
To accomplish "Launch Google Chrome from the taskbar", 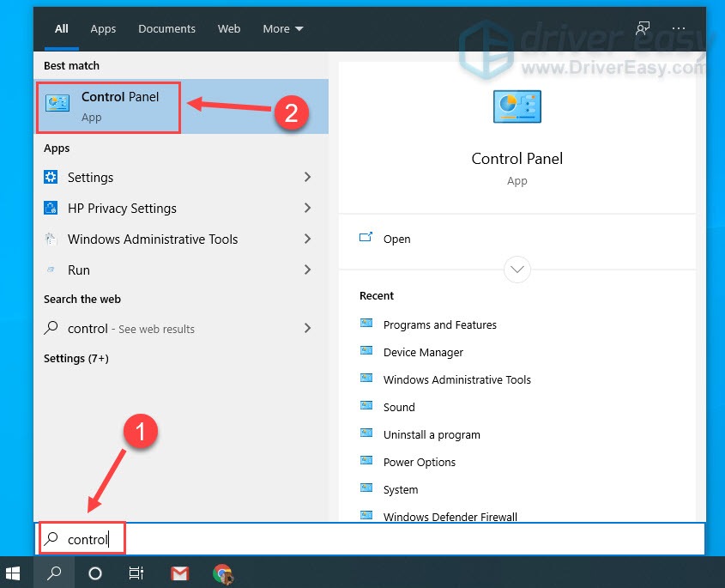I will click(x=223, y=573).
